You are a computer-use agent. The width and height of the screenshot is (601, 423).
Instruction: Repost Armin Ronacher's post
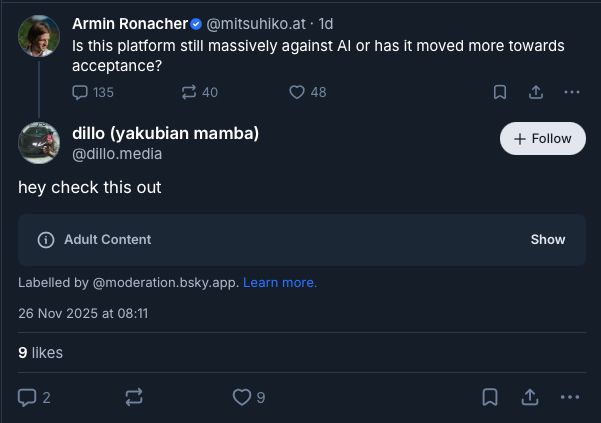pyautogui.click(x=189, y=92)
